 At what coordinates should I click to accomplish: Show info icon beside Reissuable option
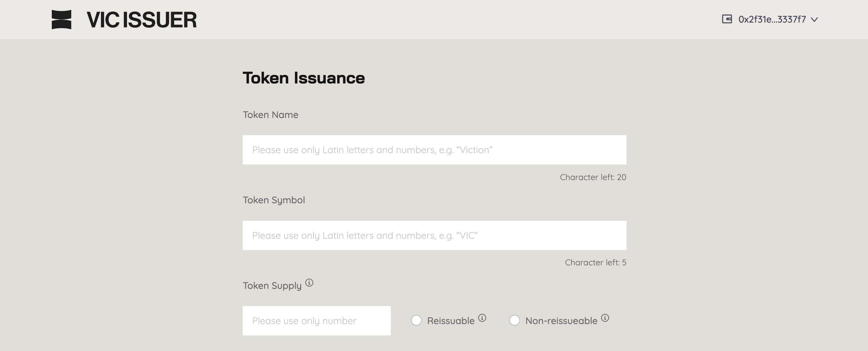pos(482,318)
